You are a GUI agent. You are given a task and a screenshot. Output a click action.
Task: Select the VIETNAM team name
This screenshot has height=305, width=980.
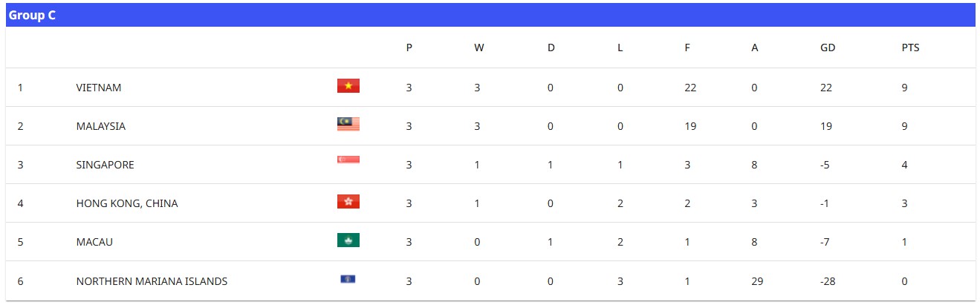tap(99, 88)
